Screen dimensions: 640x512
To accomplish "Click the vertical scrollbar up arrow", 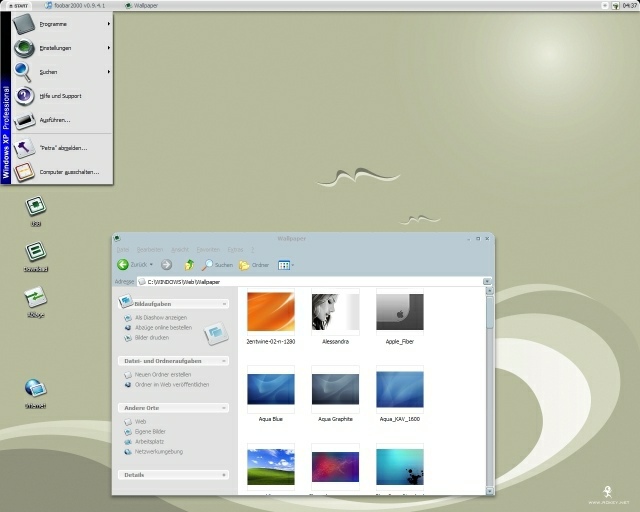I will coord(490,291).
